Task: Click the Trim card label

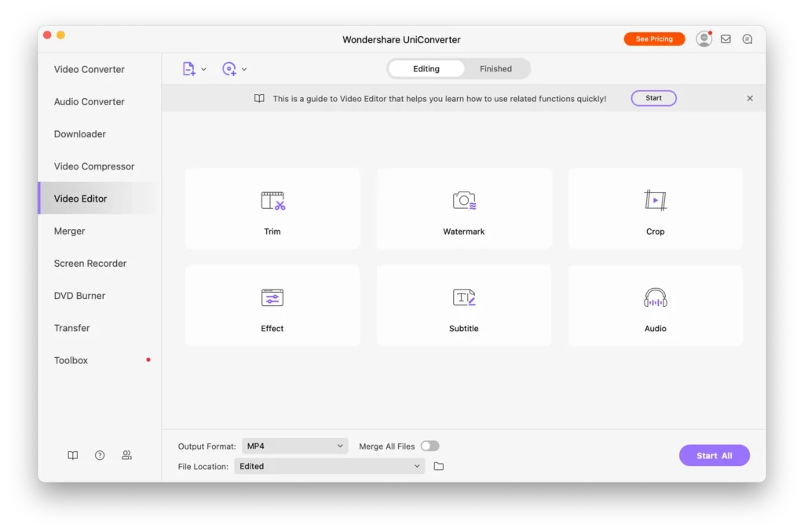Action: tap(272, 231)
